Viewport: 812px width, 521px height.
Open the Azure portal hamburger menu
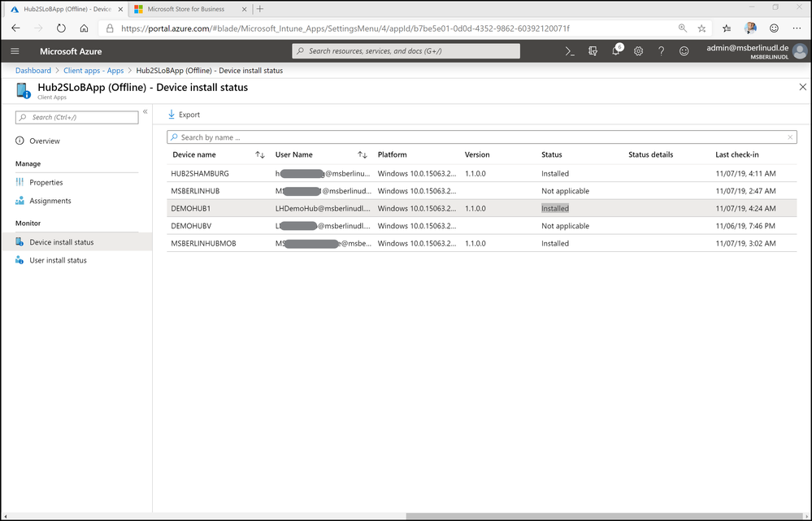tap(15, 51)
